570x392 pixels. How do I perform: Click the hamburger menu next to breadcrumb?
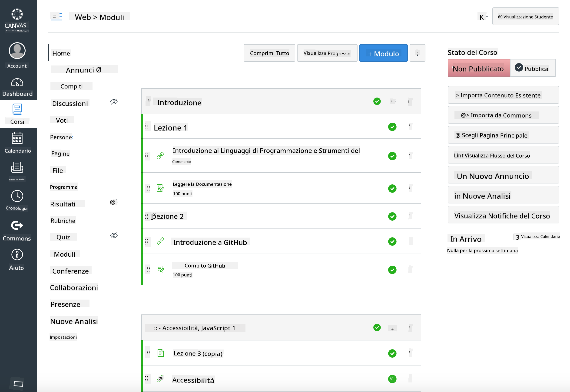point(56,17)
